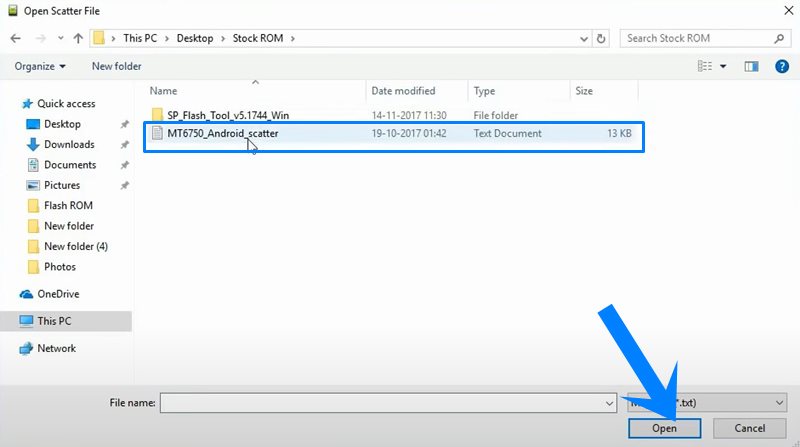Change the view layout icon
800x447 pixels.
tap(705, 66)
